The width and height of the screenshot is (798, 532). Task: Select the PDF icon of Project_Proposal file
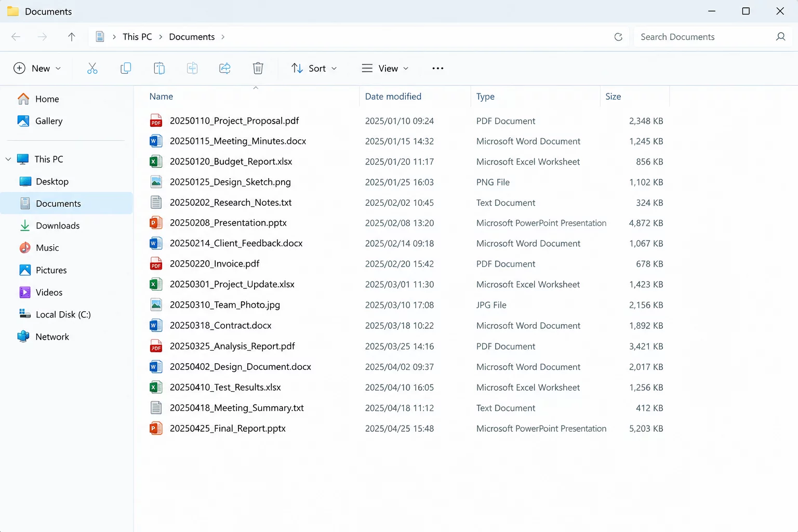tap(156, 121)
